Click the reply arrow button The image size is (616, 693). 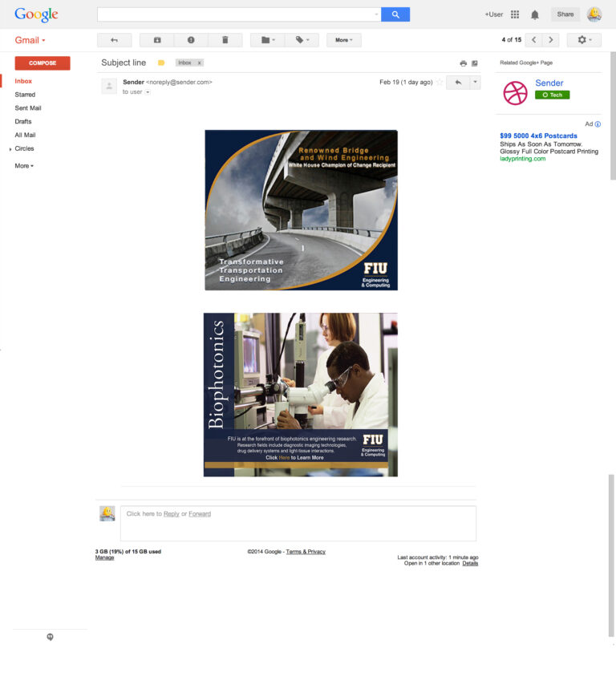458,82
